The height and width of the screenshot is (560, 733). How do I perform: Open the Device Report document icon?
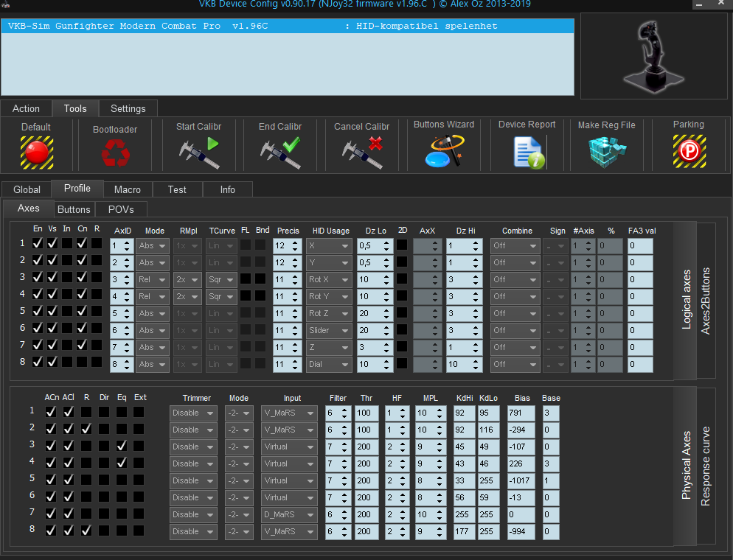[x=529, y=153]
